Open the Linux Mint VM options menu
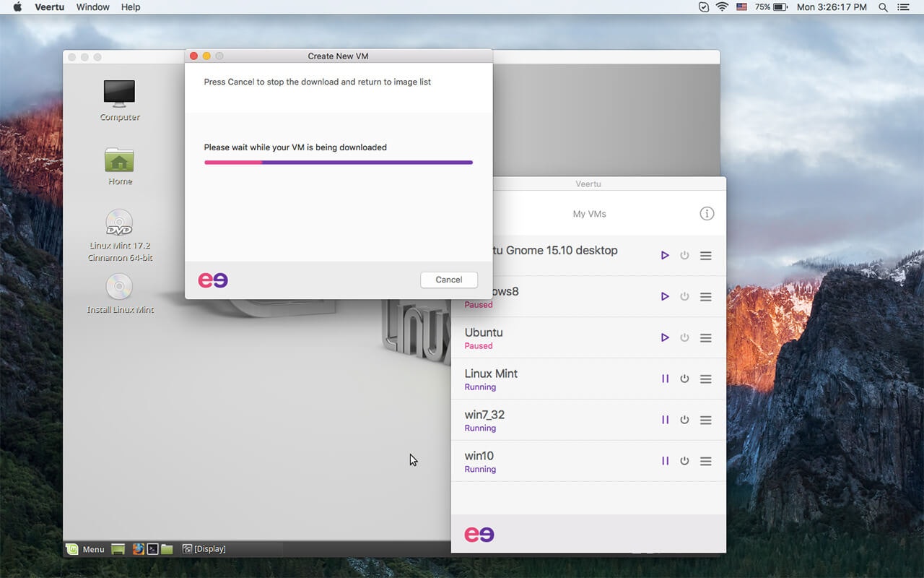Screen dimensions: 924x578 (x=706, y=379)
